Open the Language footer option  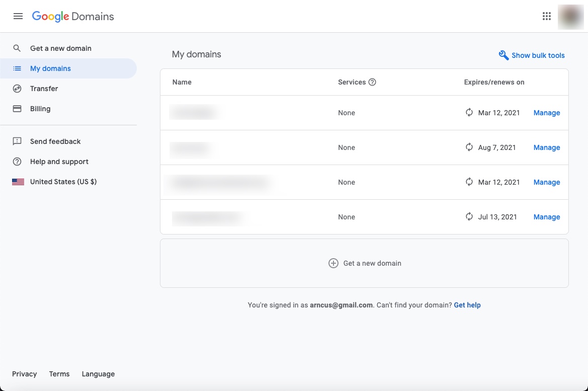98,374
